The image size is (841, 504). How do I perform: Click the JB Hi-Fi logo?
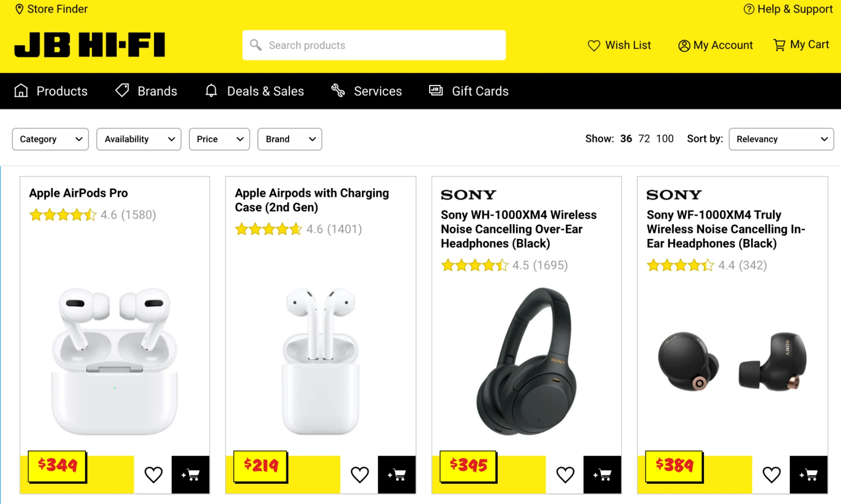tap(90, 45)
